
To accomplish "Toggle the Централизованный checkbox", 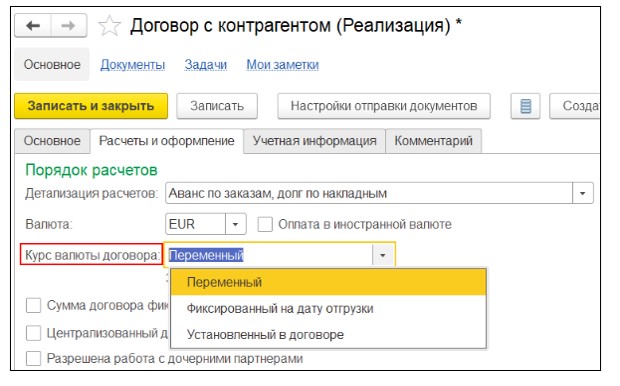I will pos(33,333).
